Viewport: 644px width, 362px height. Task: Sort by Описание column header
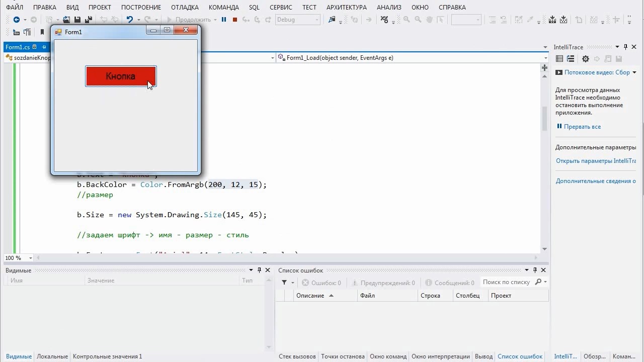326,296
